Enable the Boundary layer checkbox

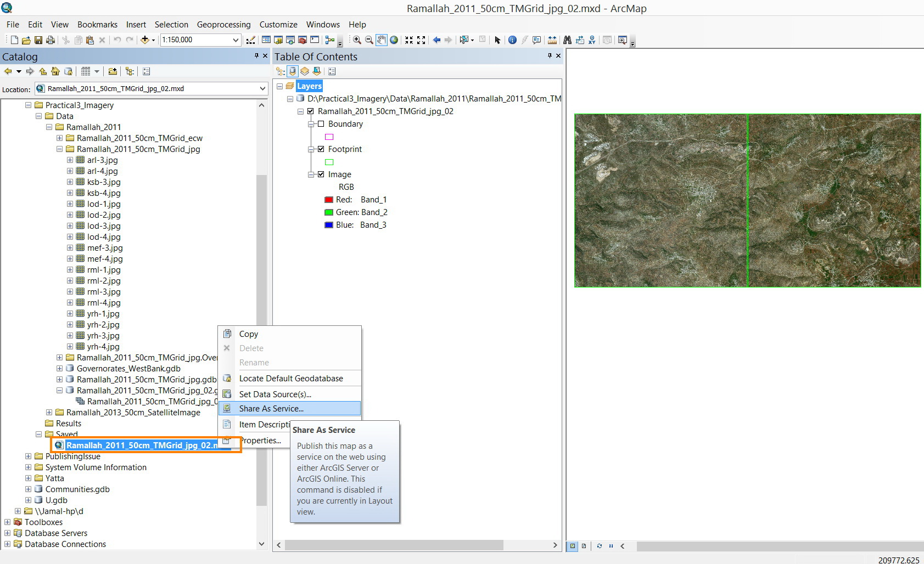click(321, 124)
